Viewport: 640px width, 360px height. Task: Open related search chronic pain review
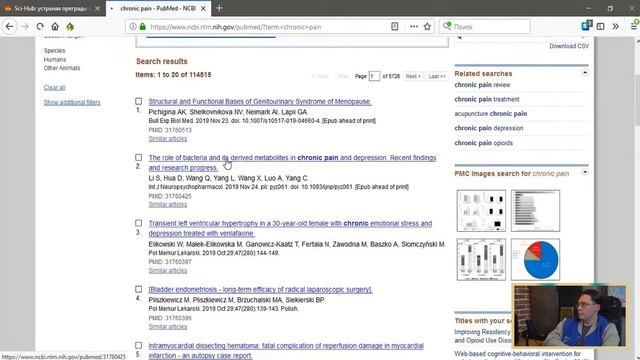pos(482,85)
